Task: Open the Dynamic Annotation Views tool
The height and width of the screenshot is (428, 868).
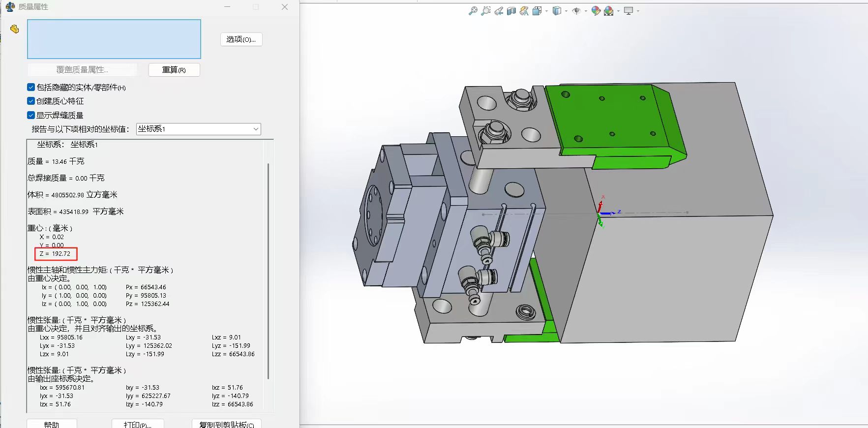Action: point(524,11)
